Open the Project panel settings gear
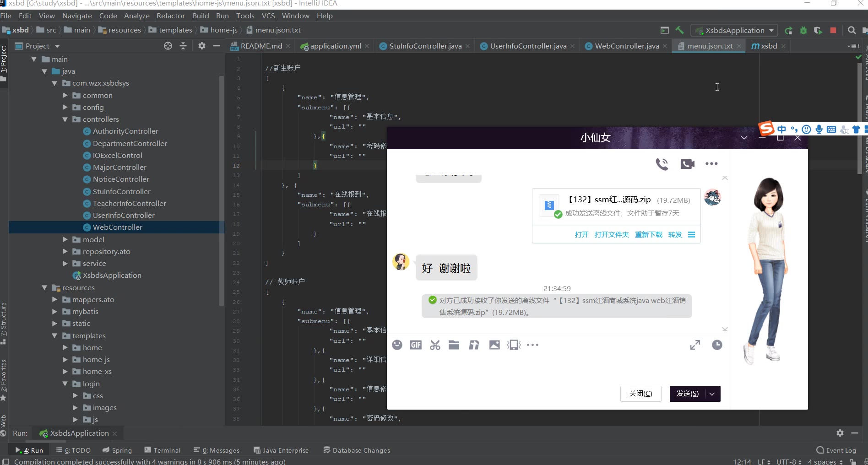Screen dimensions: 868x465 pyautogui.click(x=201, y=46)
